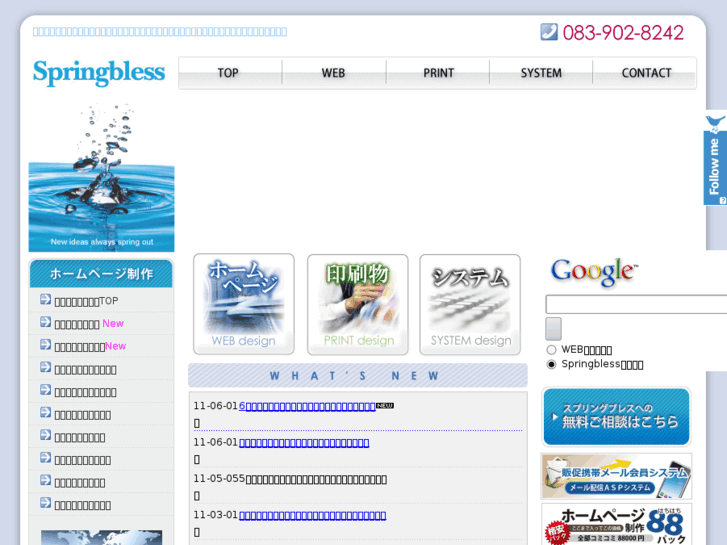Open the システム SYSTEM design tile

point(470,304)
